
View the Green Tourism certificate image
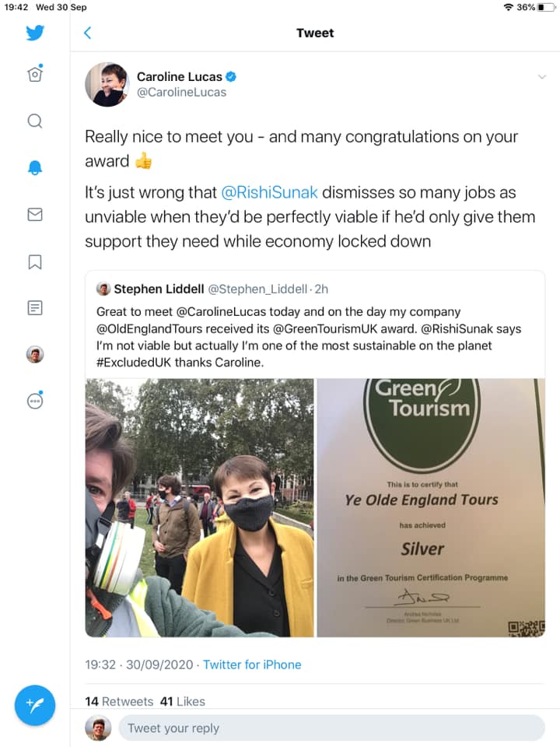tap(431, 507)
